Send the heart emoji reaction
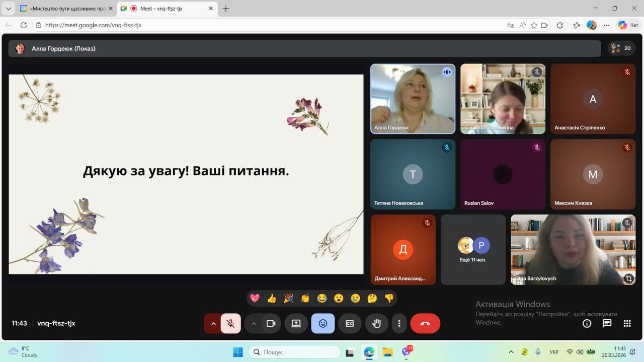 point(255,299)
